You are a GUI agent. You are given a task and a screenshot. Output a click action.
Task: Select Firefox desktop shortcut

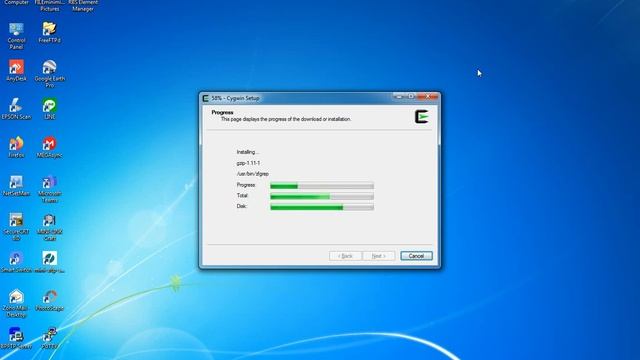[x=16, y=147]
